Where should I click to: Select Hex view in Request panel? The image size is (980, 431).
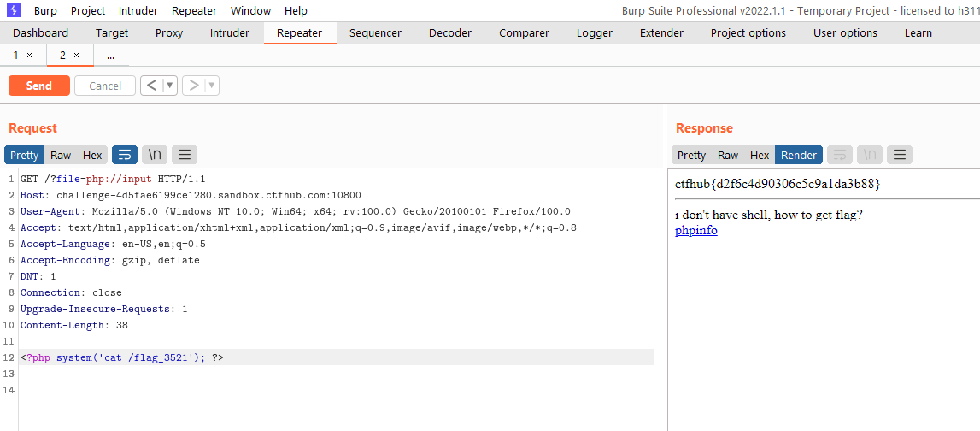click(x=92, y=155)
